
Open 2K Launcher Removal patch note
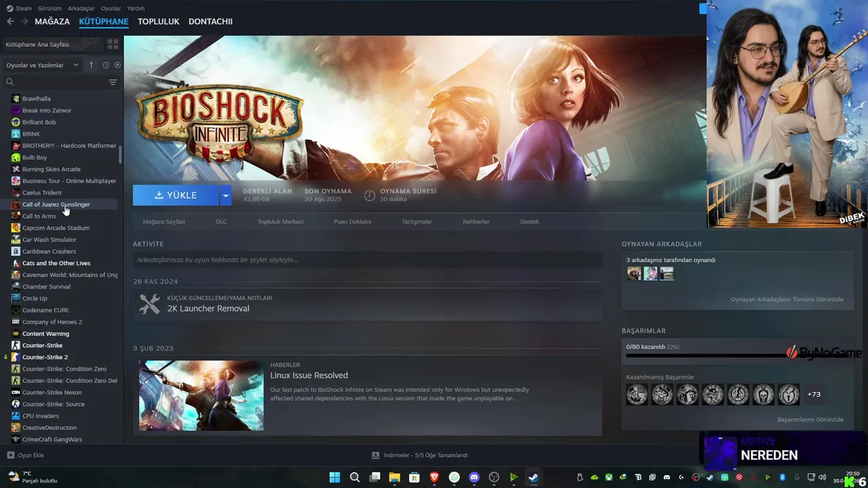(208, 308)
